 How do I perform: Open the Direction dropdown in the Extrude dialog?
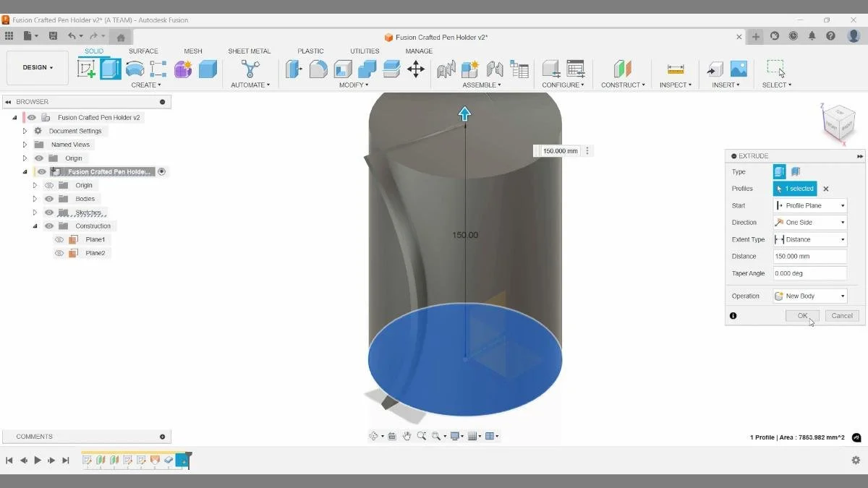click(809, 222)
